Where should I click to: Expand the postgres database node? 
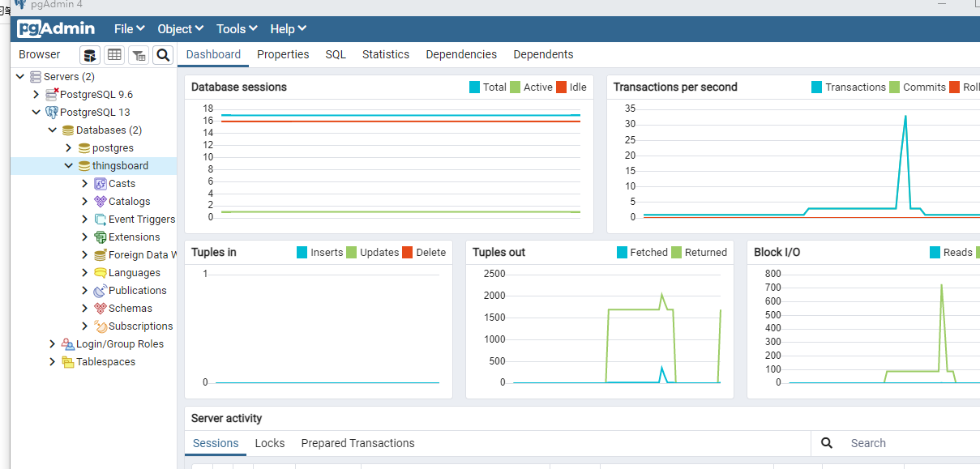coord(69,148)
